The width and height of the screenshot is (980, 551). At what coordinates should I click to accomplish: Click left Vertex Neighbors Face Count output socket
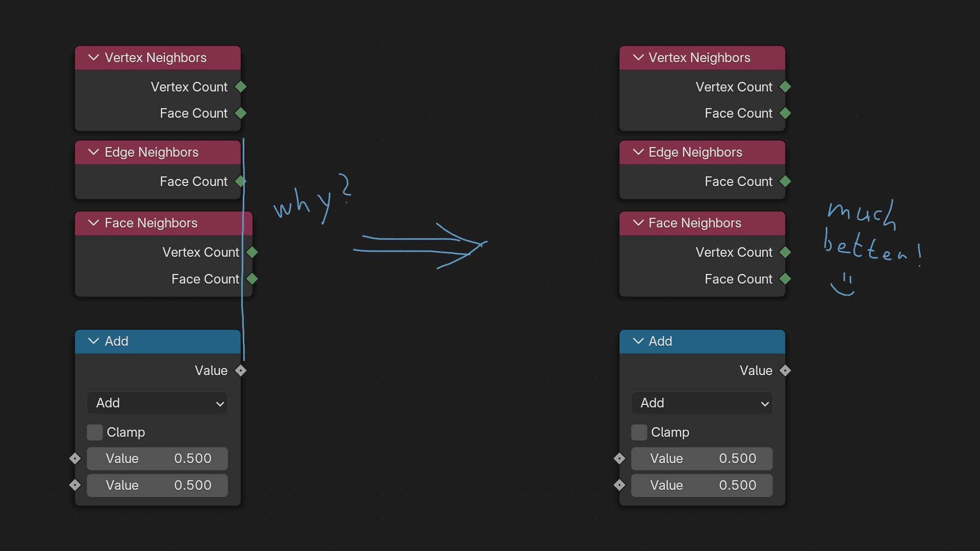pyautogui.click(x=241, y=113)
